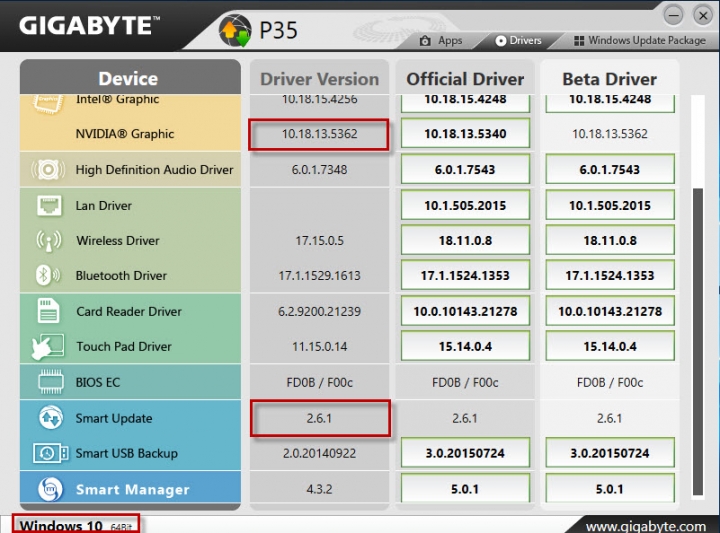Screen dimensions: 720x533
Task: Select the Smart Update label
Action: click(x=114, y=418)
